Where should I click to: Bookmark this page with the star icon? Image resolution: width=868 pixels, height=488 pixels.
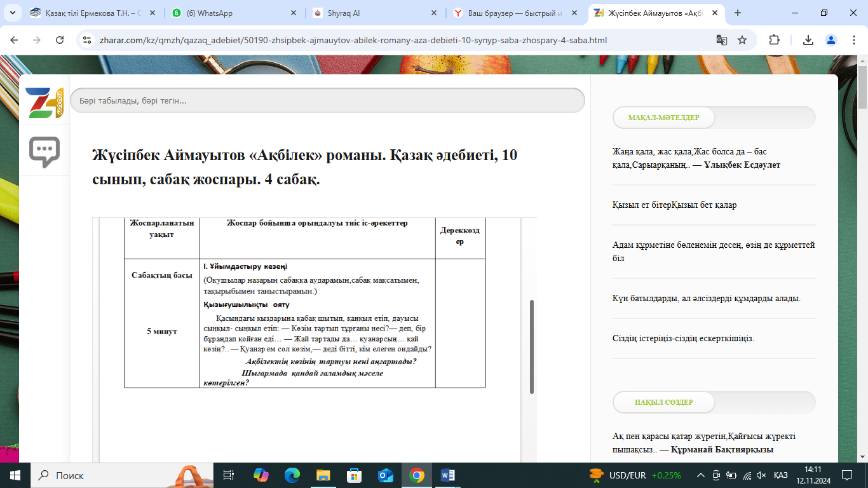[742, 40]
